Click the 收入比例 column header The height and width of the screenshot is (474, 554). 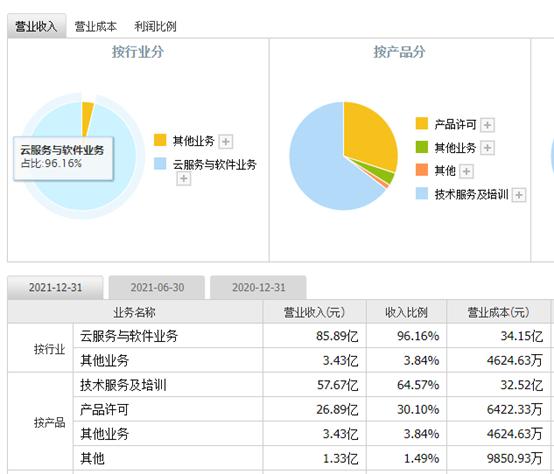[406, 312]
